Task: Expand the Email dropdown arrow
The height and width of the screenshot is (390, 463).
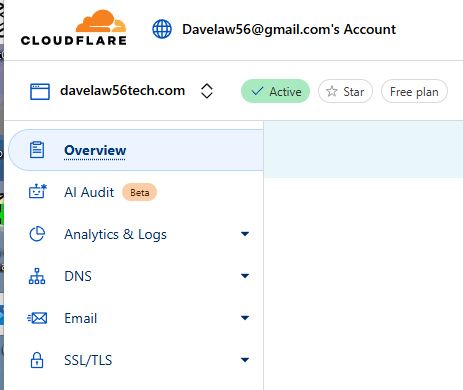Action: 245,318
